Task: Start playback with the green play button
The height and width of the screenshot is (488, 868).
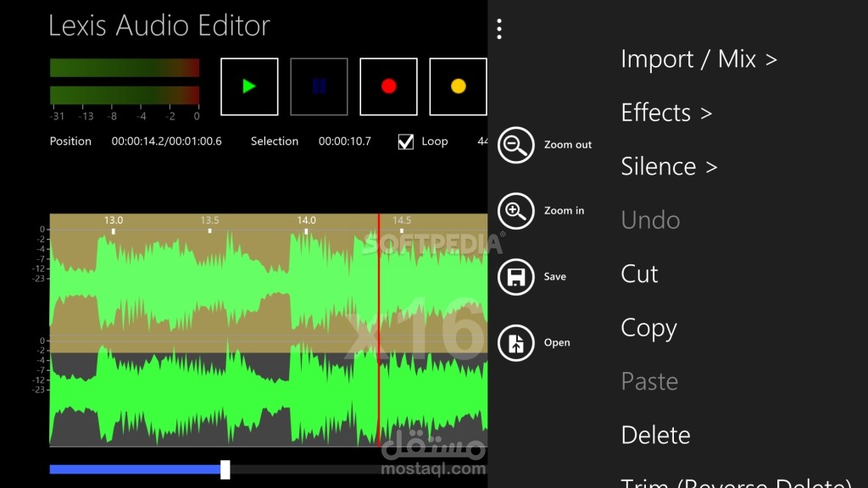Action: coord(249,86)
